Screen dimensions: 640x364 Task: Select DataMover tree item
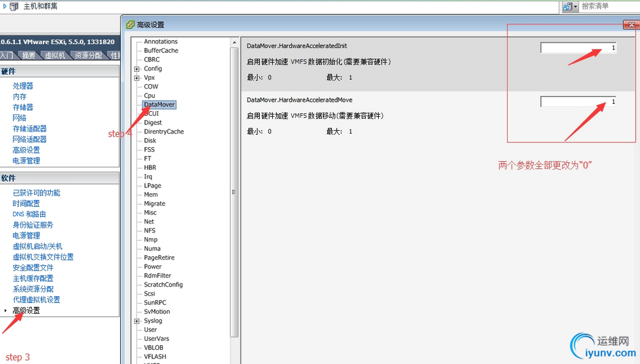point(159,104)
